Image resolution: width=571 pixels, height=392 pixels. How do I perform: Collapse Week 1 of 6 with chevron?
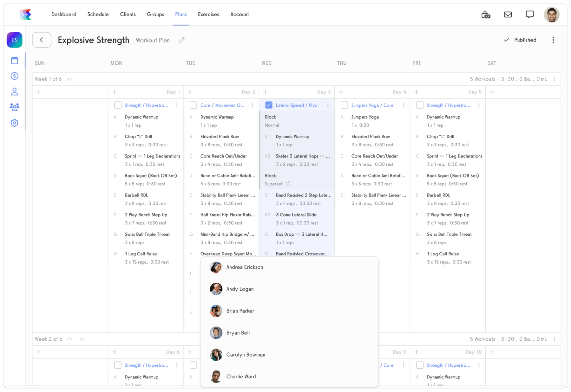(x=69, y=79)
